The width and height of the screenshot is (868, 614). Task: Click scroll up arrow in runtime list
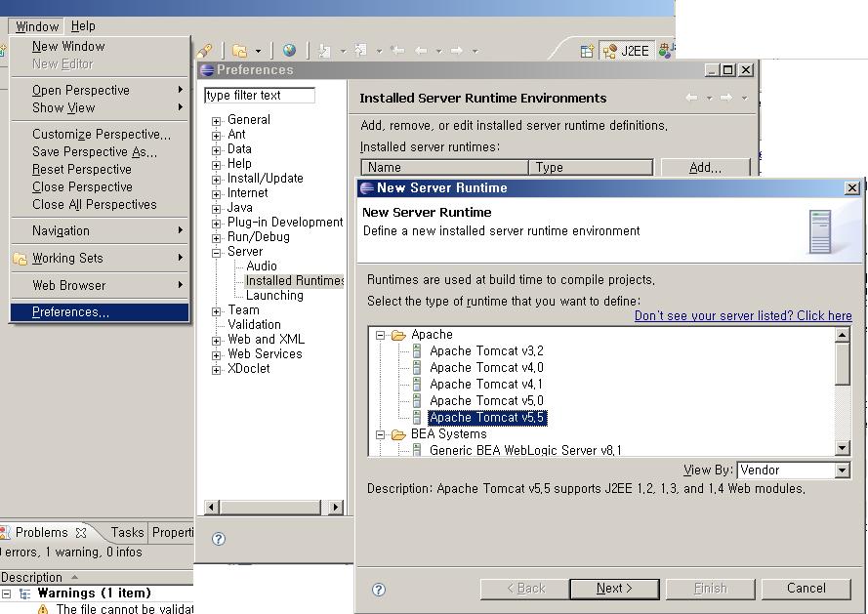[842, 335]
